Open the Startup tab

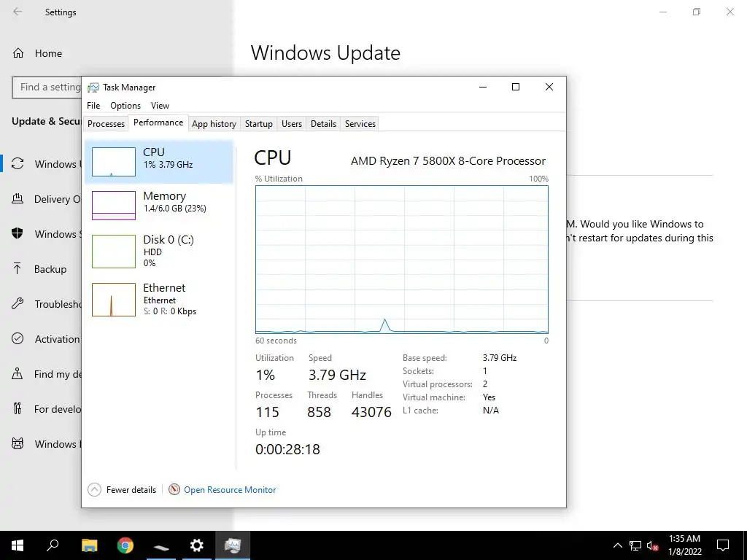coord(259,124)
